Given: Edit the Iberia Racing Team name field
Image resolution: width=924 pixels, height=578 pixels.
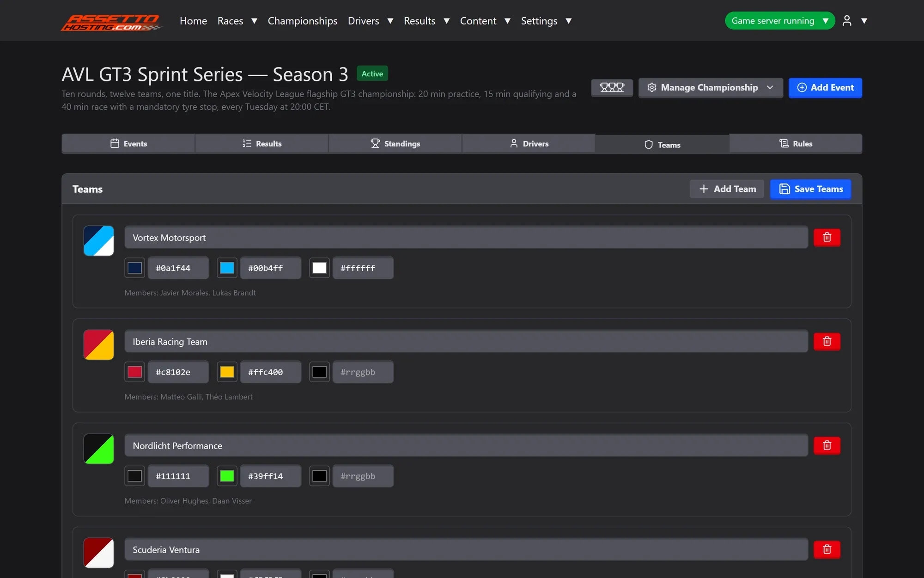Looking at the screenshot, I should [x=466, y=342].
